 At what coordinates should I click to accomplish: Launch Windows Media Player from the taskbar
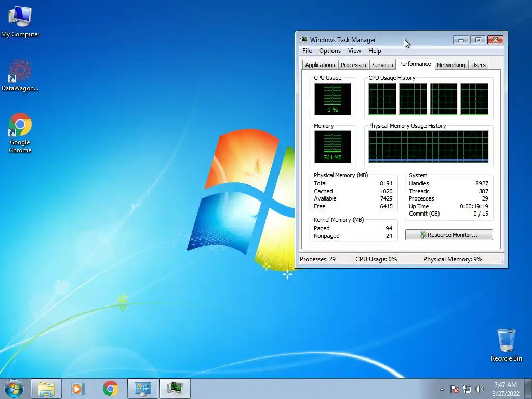pyautogui.click(x=78, y=389)
